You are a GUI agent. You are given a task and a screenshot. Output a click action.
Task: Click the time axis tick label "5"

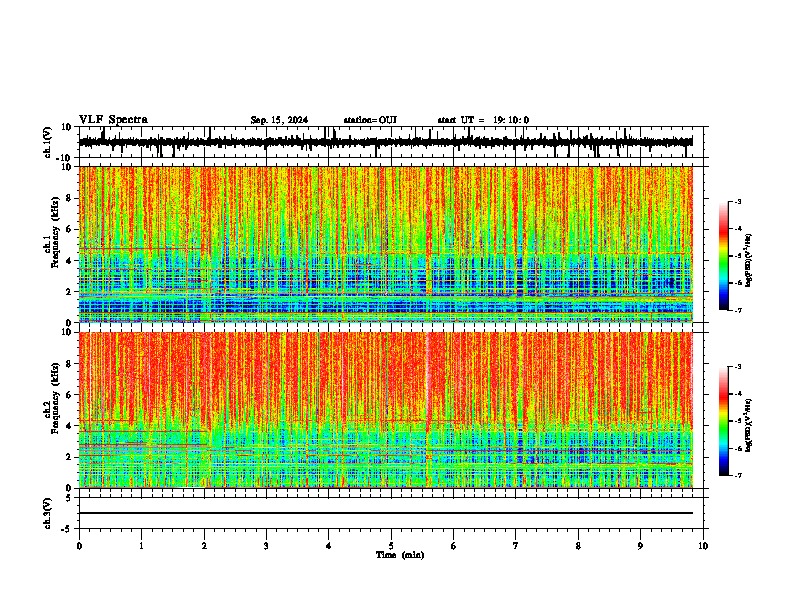tap(391, 546)
